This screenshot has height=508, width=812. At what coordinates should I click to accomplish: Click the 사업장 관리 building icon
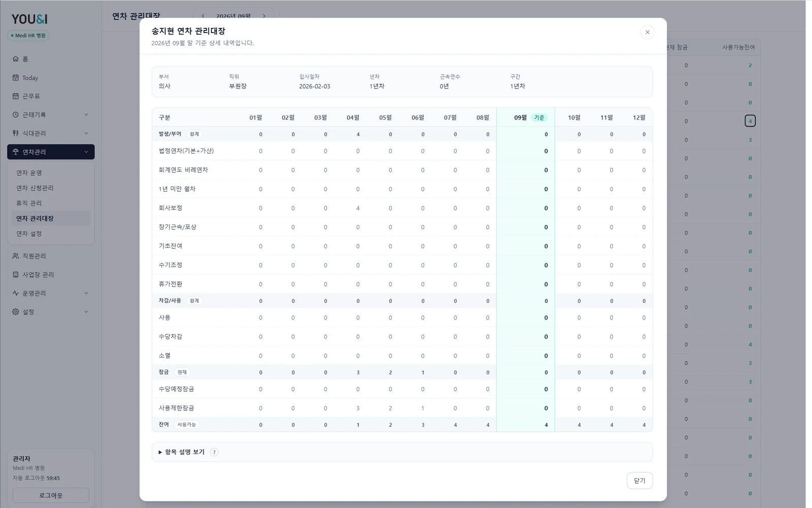tap(16, 274)
